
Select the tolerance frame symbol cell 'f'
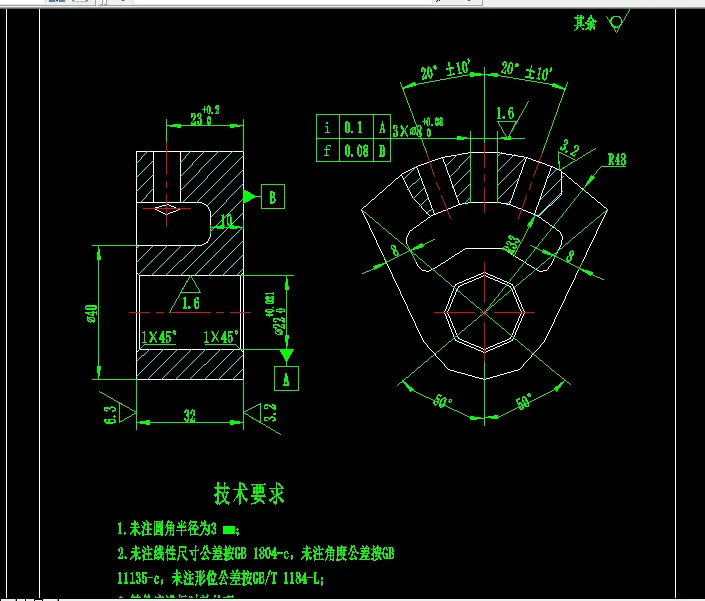(327, 150)
